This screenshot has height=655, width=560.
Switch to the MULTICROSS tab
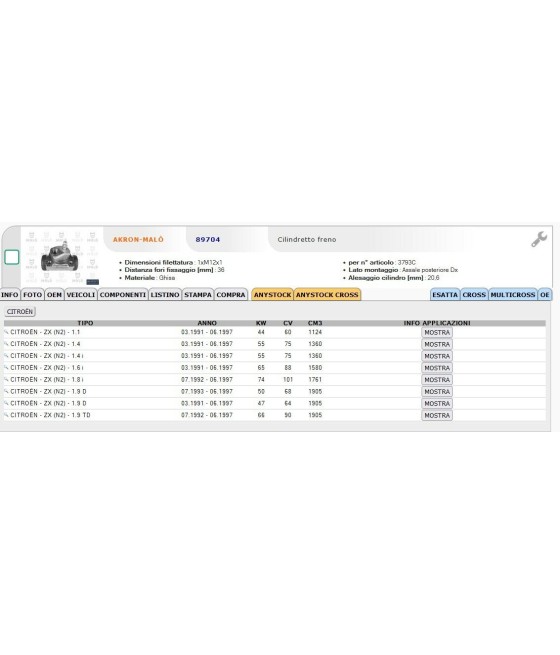(x=512, y=294)
